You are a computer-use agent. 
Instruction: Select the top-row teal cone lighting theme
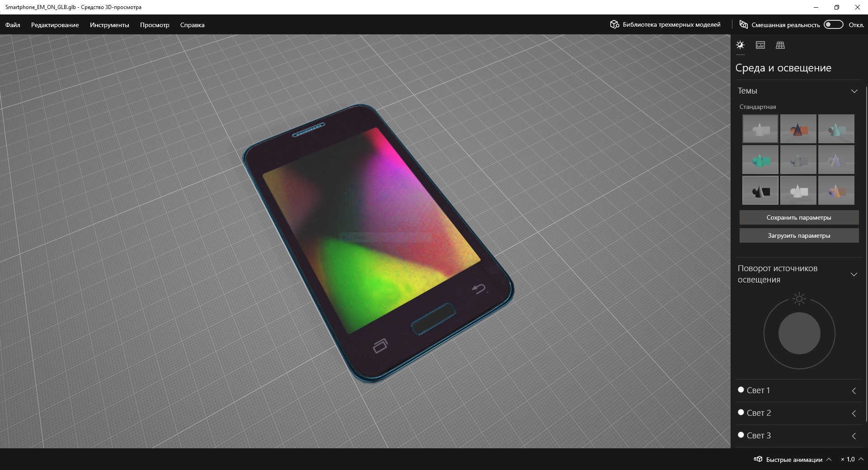click(x=836, y=129)
